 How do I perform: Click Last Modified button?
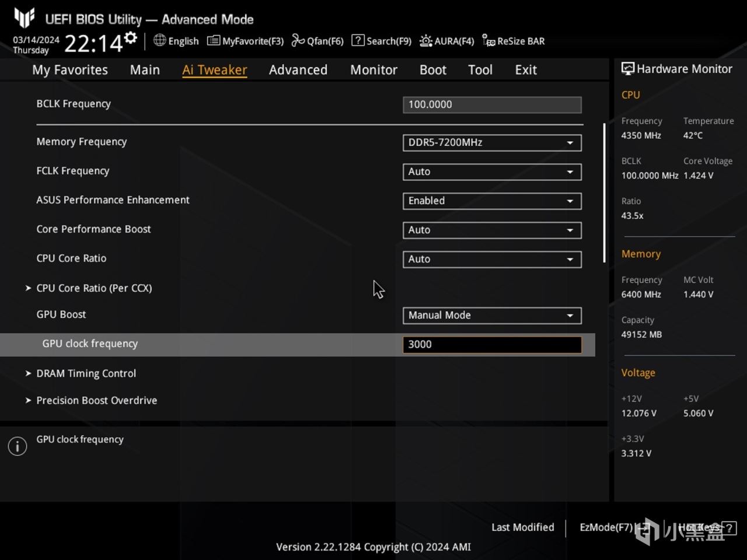pos(523,527)
